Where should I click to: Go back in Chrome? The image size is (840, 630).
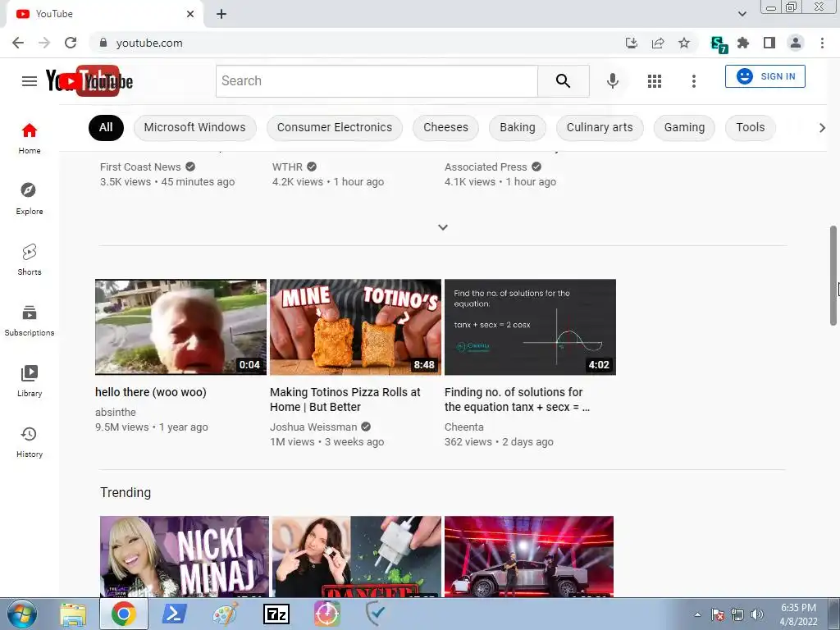tap(18, 43)
